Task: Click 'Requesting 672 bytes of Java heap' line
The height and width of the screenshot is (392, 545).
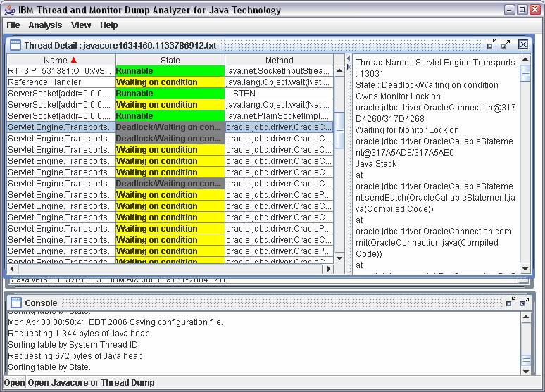Action: coord(76,356)
